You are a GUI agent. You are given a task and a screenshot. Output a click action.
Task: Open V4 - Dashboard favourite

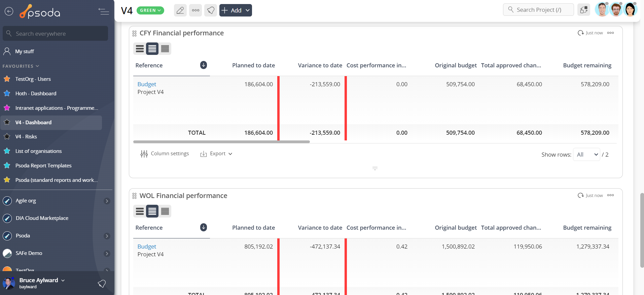click(33, 123)
